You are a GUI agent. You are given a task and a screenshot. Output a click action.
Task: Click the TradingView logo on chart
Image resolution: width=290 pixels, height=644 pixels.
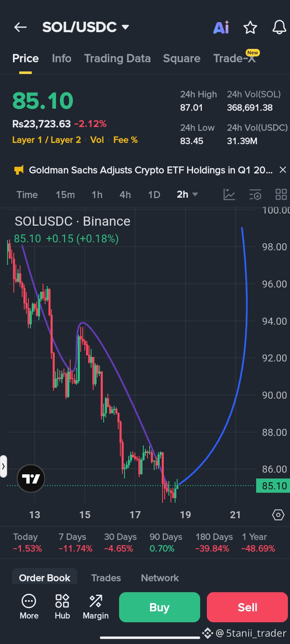click(x=31, y=479)
